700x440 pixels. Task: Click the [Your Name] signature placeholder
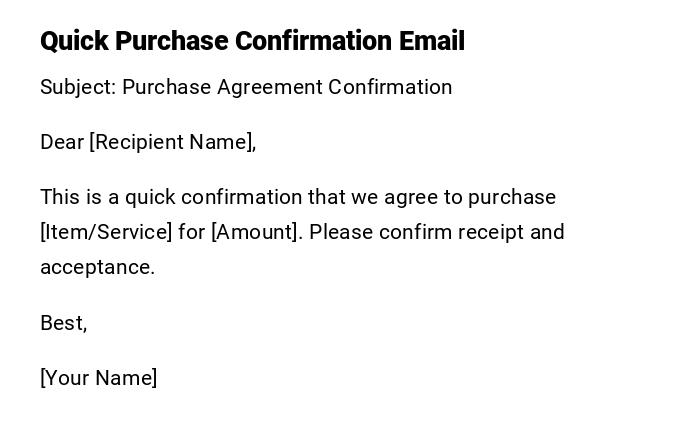[99, 378]
